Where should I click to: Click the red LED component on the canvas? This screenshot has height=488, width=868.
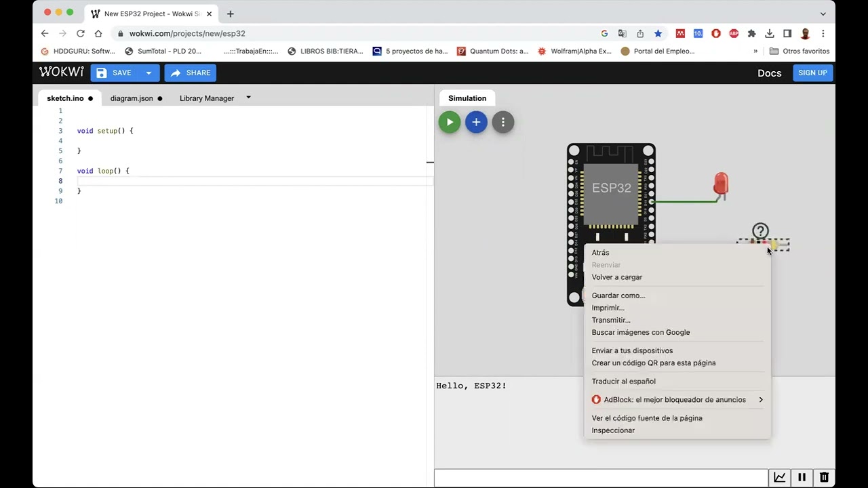click(721, 186)
